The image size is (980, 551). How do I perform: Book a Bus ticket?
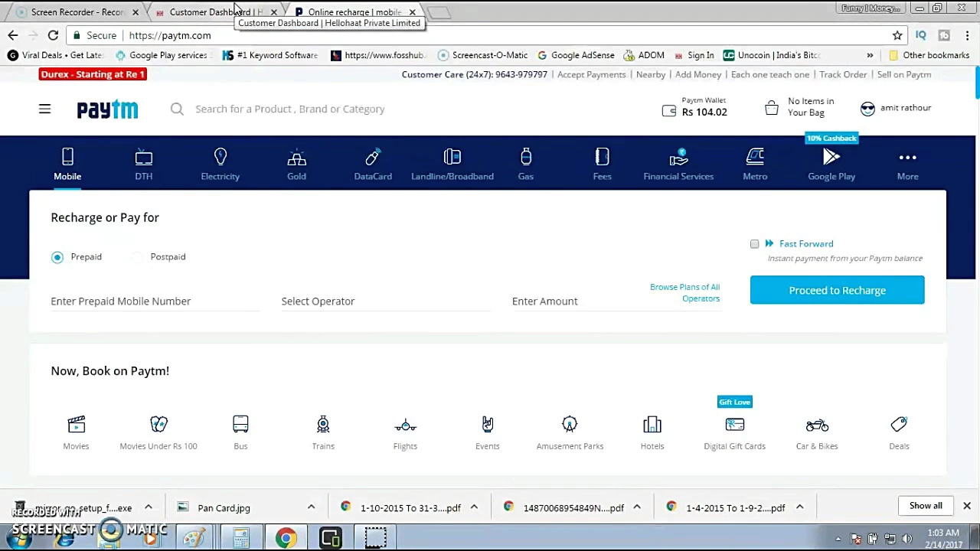pos(240,432)
